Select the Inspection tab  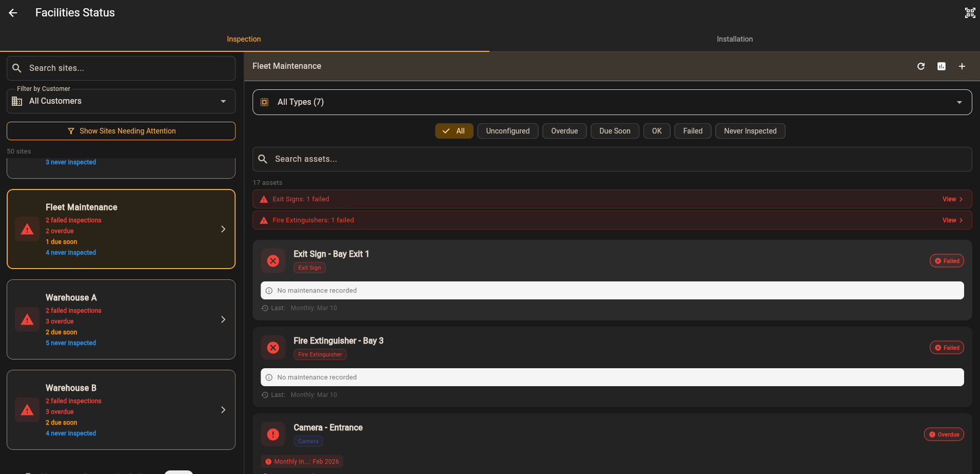[244, 39]
